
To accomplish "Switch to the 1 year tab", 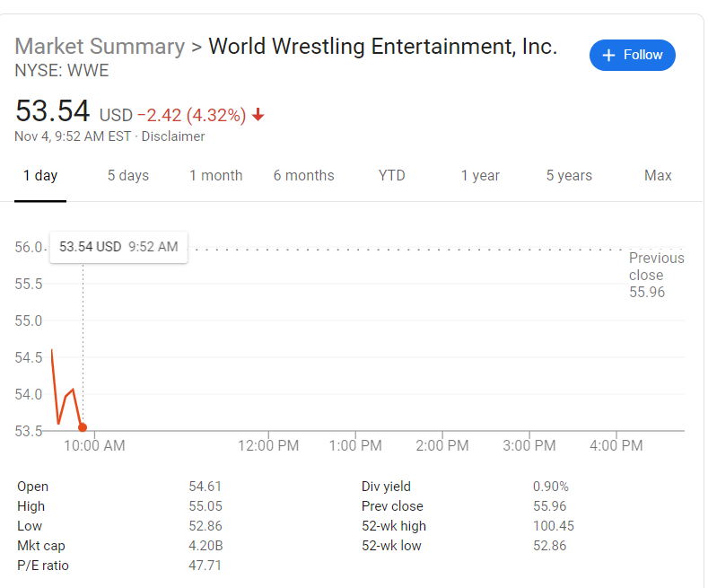I will (480, 176).
